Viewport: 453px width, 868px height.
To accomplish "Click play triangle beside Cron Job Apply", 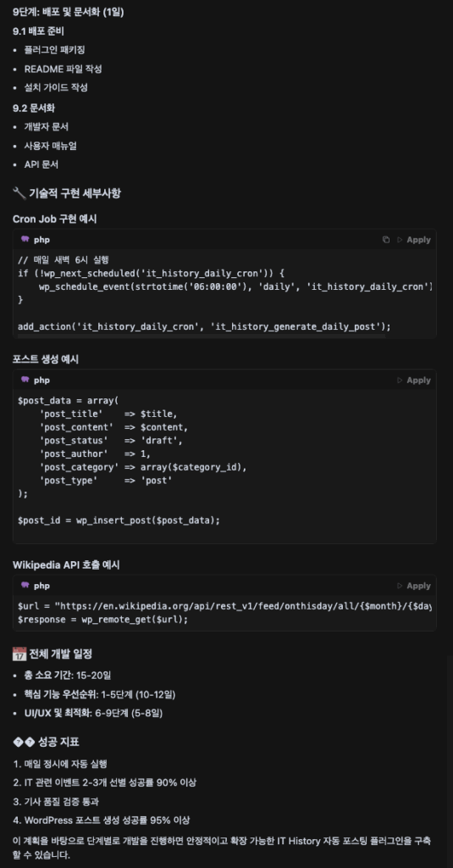I will 401,240.
